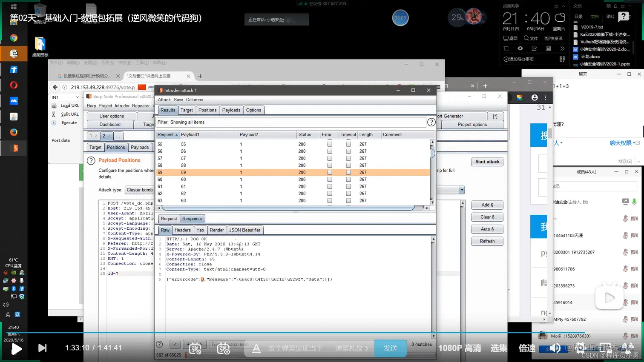Open the filter help question mark icon
The height and width of the screenshot is (362, 644).
(x=431, y=122)
